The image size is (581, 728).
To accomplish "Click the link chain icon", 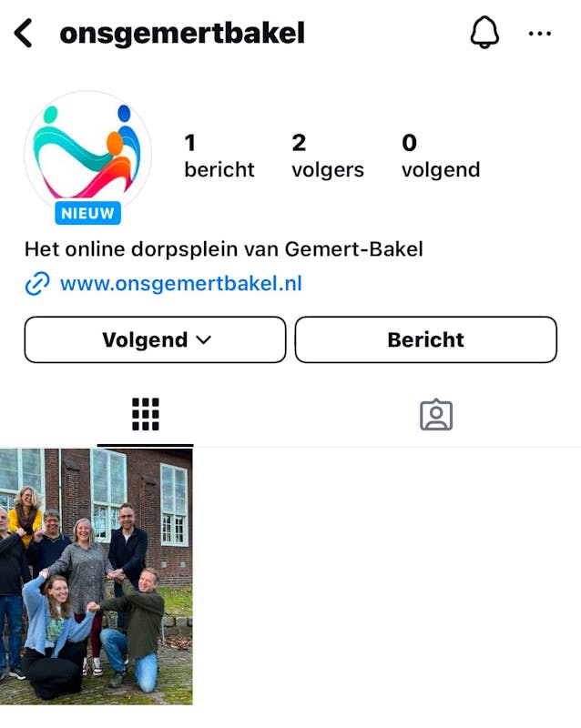I will [37, 283].
